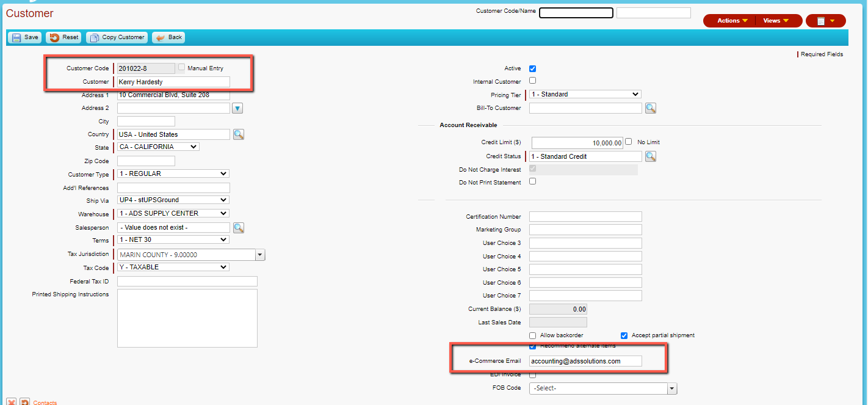Click the Customer Code/Name search field
Image resolution: width=868 pixels, height=405 pixels.
point(576,13)
